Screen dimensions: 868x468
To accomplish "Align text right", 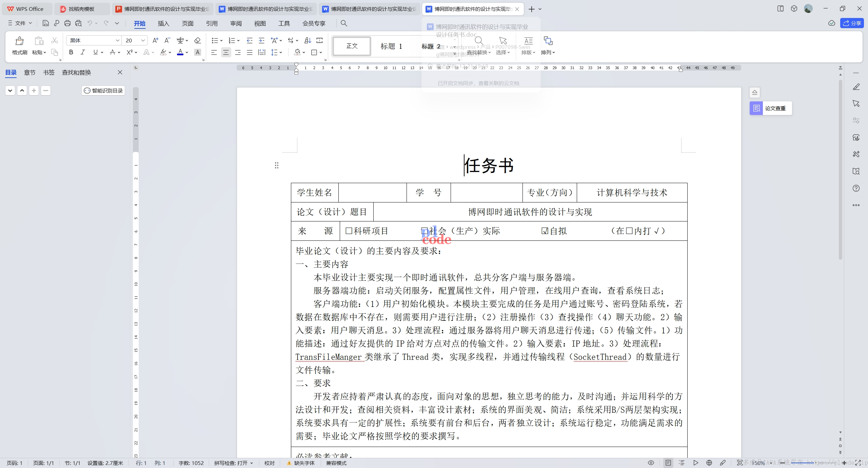I will pyautogui.click(x=238, y=52).
